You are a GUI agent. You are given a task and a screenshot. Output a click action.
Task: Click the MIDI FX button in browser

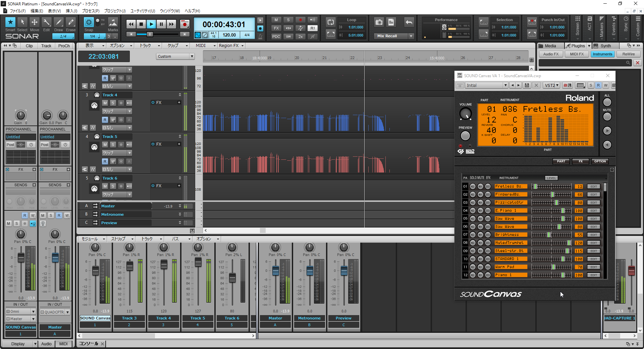click(x=577, y=54)
